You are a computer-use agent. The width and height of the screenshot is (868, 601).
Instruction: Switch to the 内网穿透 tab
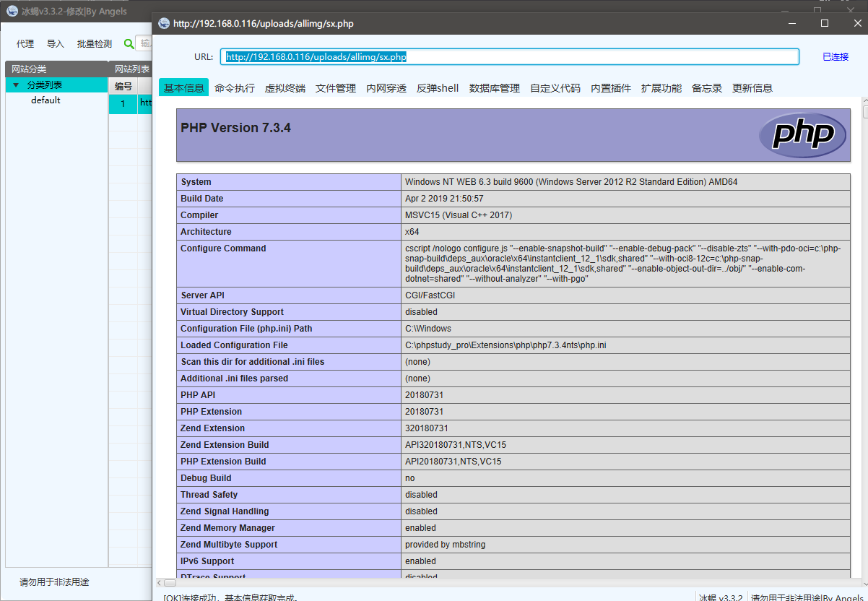386,88
